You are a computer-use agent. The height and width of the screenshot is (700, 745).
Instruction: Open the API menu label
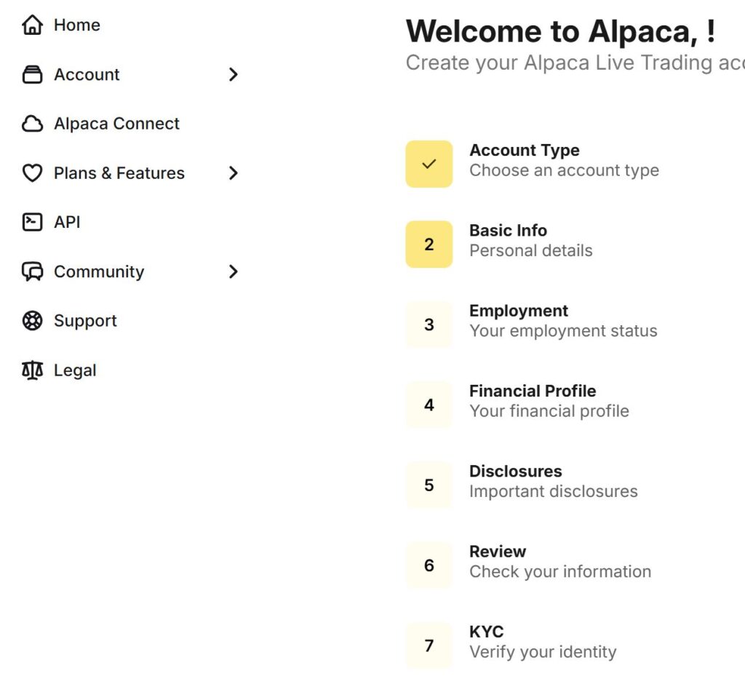point(67,223)
